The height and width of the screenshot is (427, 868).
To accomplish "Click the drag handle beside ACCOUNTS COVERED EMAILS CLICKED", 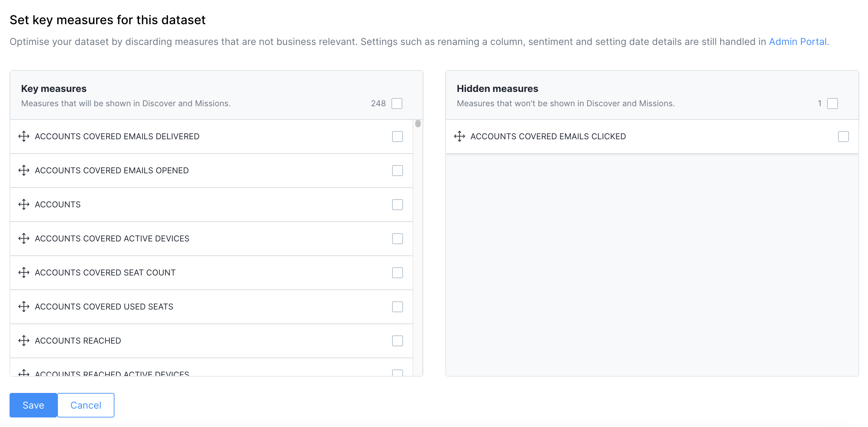I will point(460,137).
